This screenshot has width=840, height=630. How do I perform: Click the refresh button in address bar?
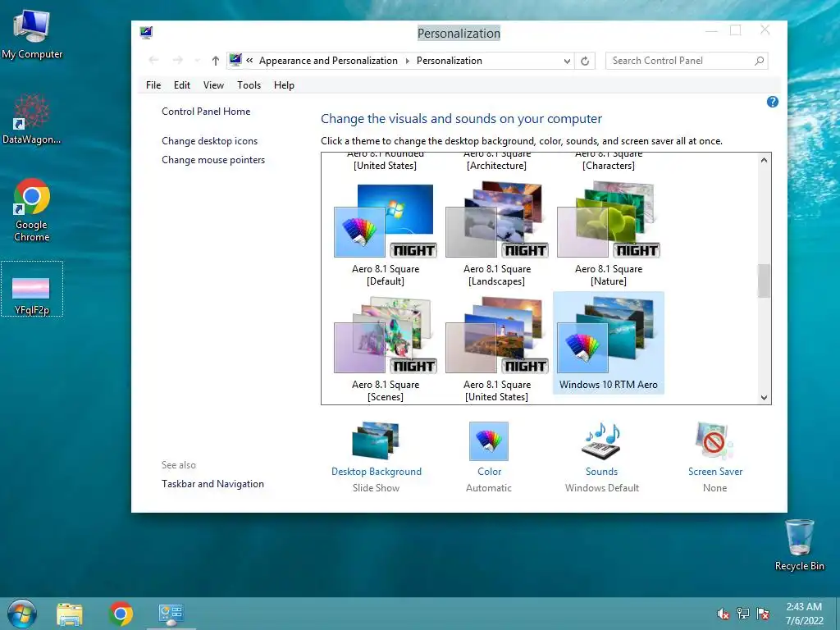[585, 61]
